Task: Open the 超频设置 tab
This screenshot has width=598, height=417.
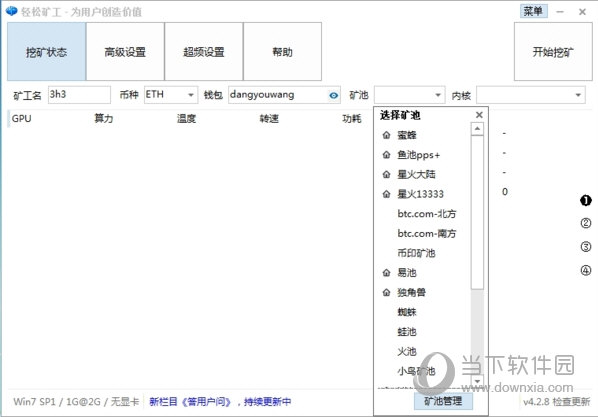Action: (x=204, y=52)
